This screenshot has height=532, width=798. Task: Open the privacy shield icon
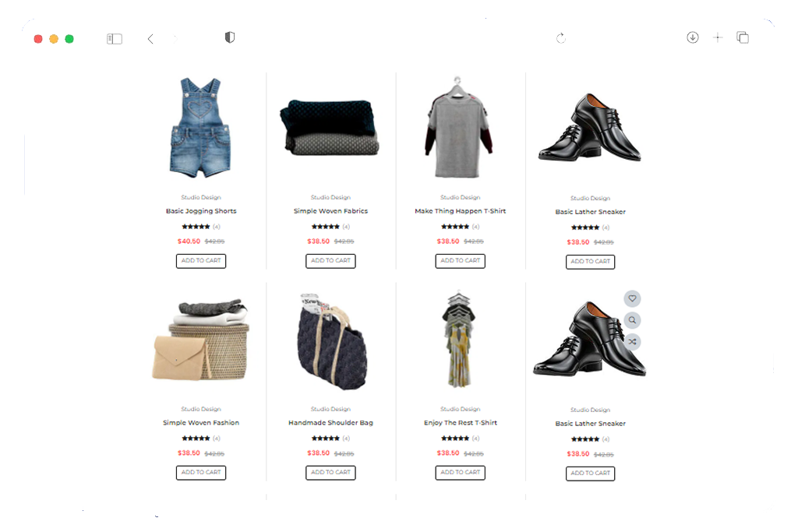230,37
